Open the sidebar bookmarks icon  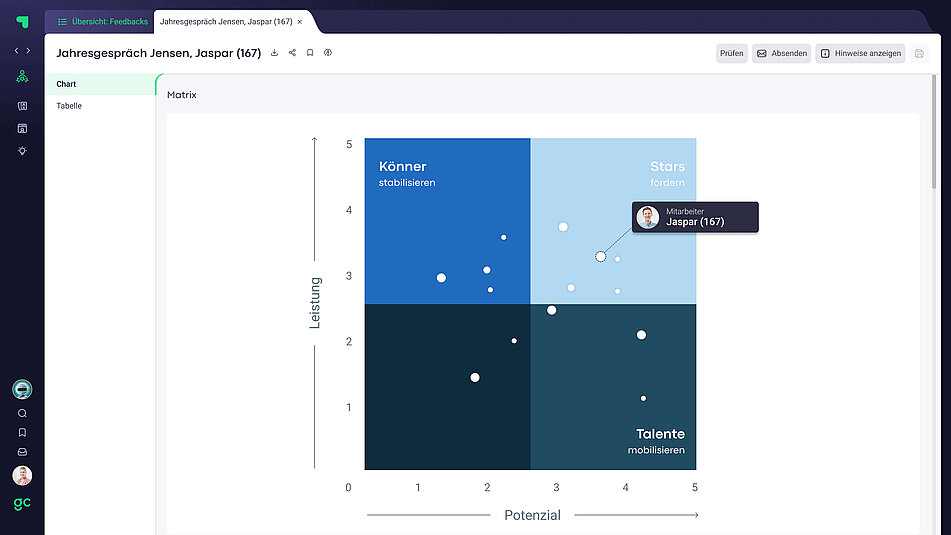point(22,433)
